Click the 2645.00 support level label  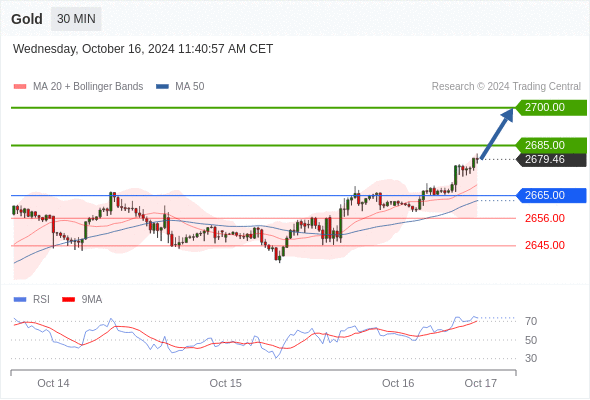pos(545,245)
